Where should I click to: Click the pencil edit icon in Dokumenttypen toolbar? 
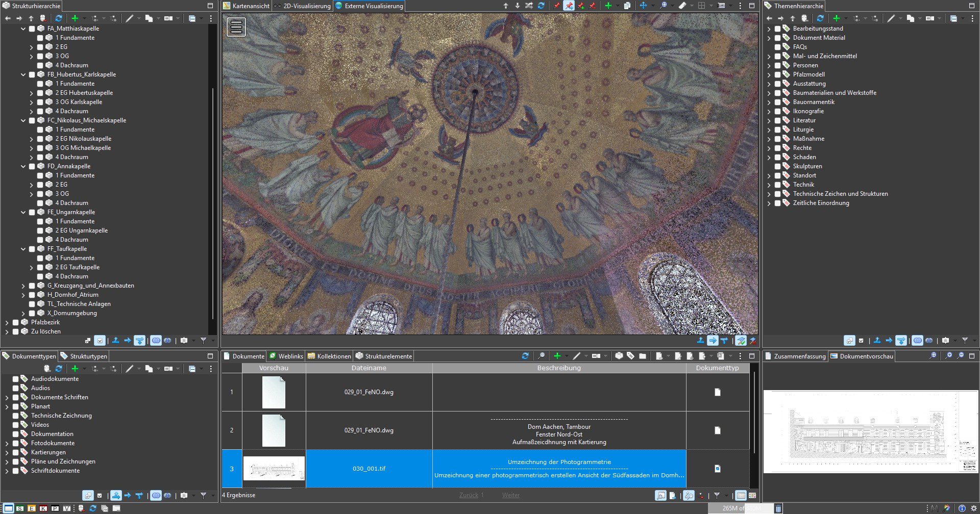click(x=130, y=369)
